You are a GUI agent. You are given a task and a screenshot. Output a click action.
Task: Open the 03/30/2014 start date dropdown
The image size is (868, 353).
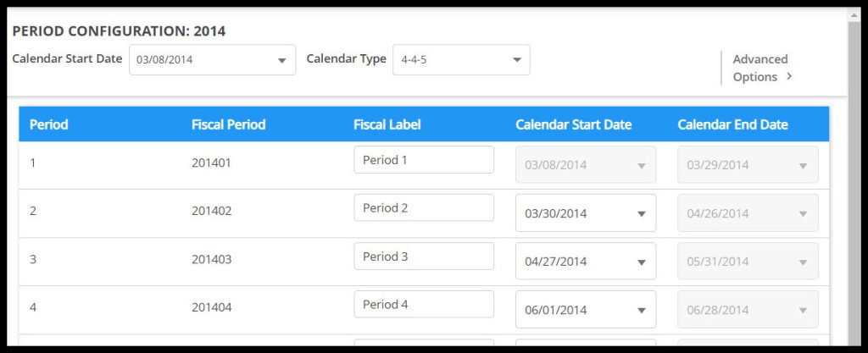[585, 213]
